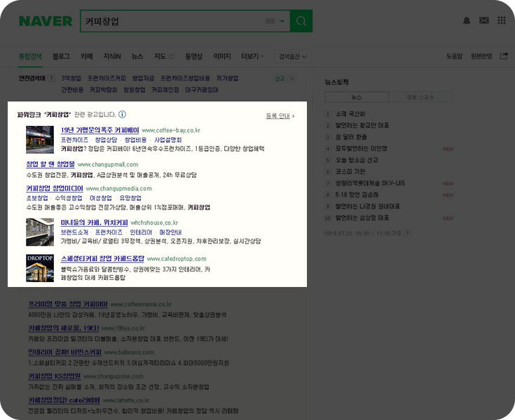Click the 유망창업 sublink under 창업미디어
The width and height of the screenshot is (515, 420).
130,198
